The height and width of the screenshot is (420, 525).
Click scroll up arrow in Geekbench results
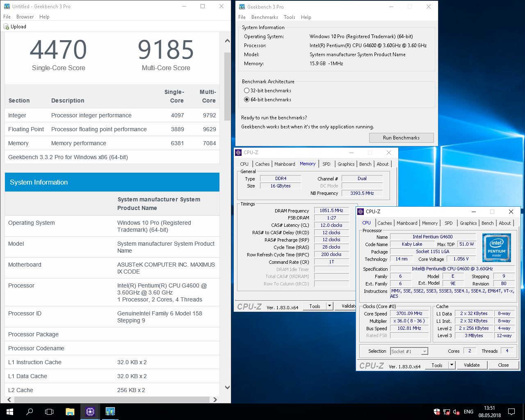227,41
